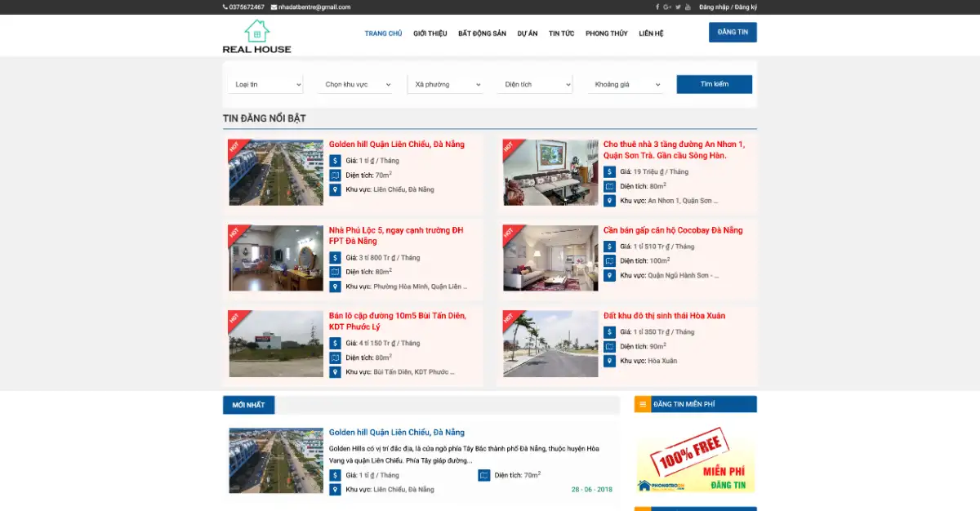
Task: Click the Real House house logo
Action: 256,31
